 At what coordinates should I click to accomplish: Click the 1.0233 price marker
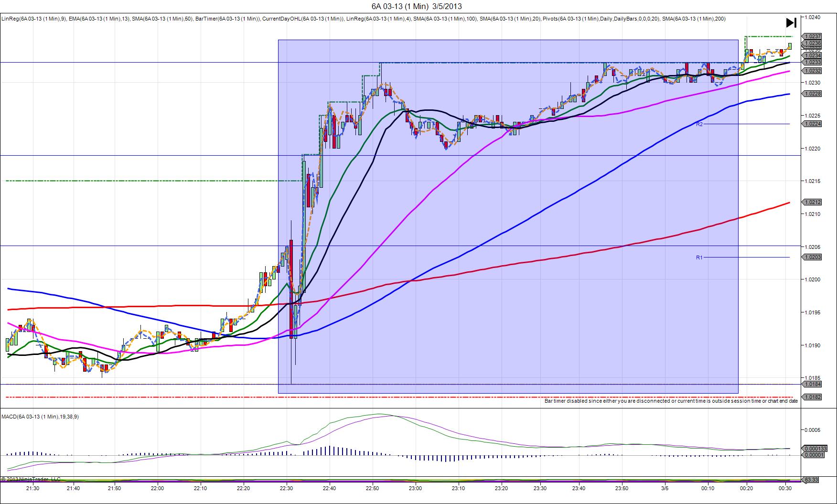(813, 62)
